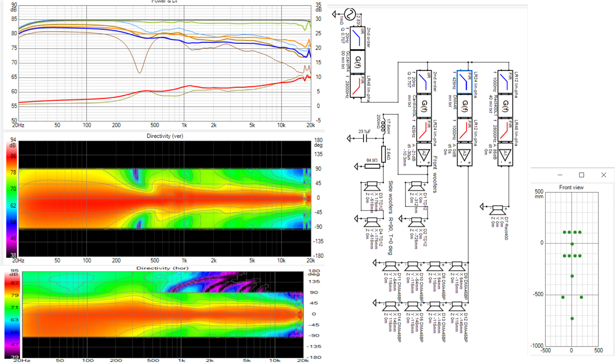Image resolution: width=615 pixels, height=364 pixels.
Task: Select the 2.54Ω resistor
Action: [383, 154]
